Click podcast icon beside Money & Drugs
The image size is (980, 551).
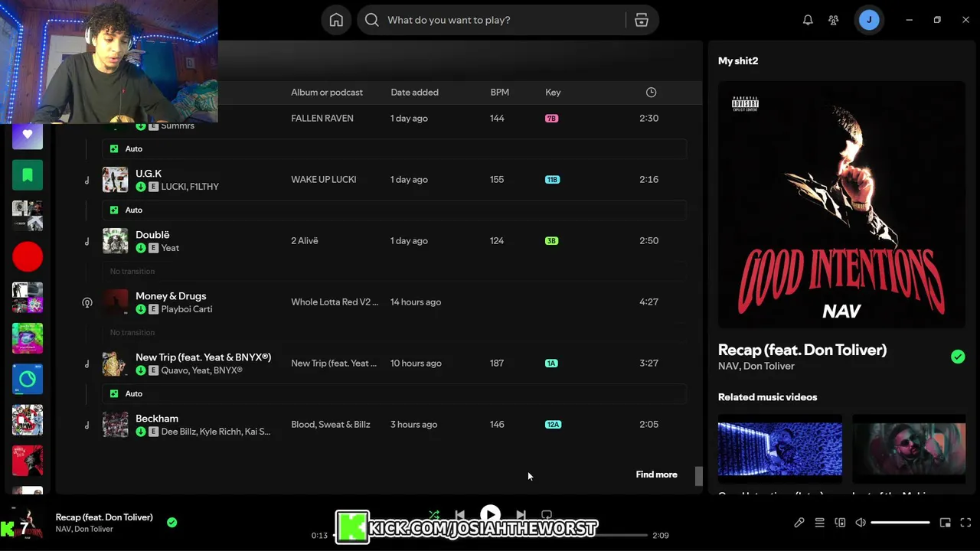click(x=87, y=302)
